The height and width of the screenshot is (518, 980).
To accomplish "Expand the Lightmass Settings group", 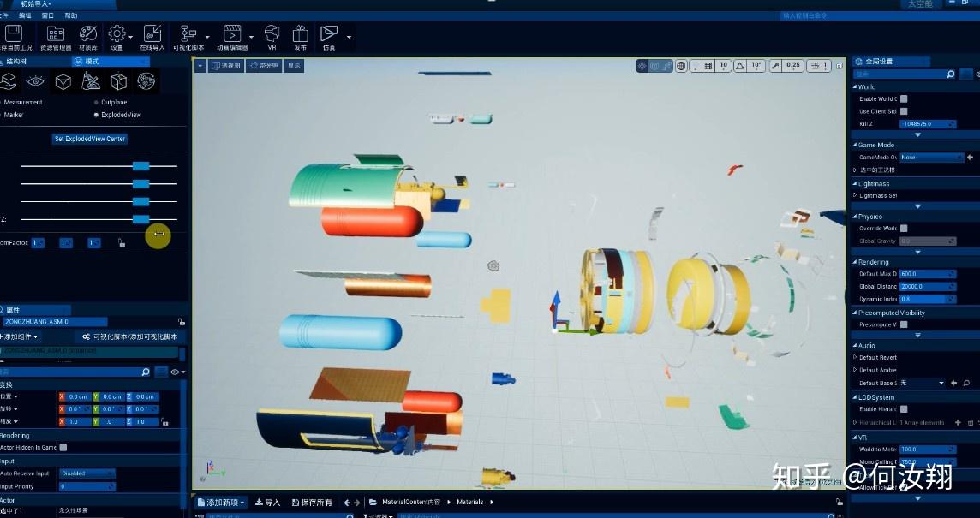I will pyautogui.click(x=855, y=194).
